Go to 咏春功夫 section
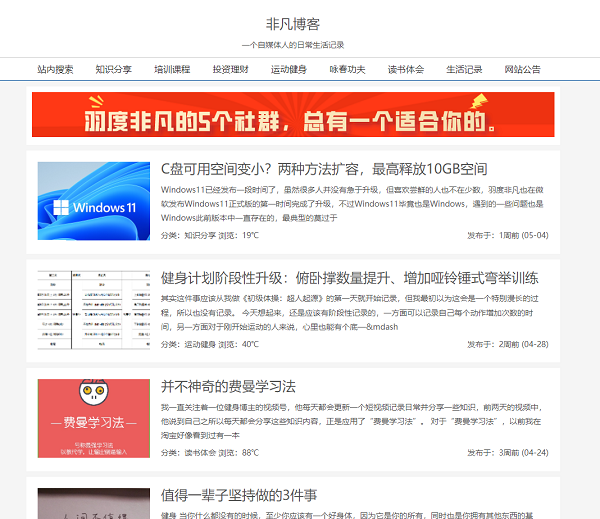 point(347,69)
